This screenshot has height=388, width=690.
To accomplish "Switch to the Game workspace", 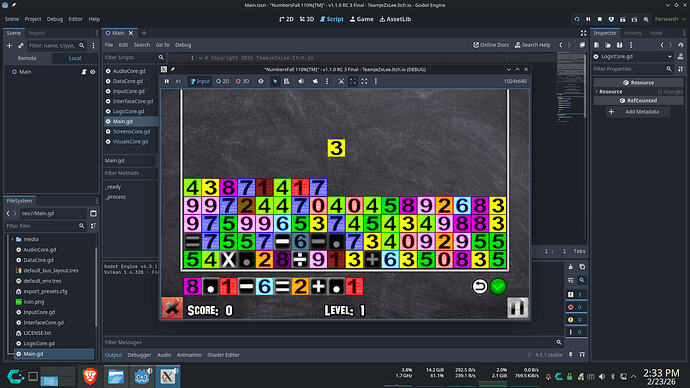I will [361, 19].
